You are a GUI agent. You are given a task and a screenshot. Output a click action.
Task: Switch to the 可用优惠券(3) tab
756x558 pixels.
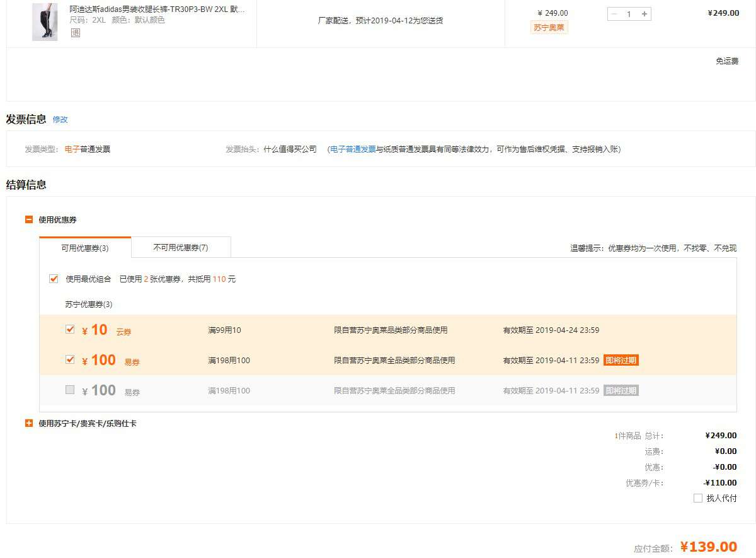[85, 248]
